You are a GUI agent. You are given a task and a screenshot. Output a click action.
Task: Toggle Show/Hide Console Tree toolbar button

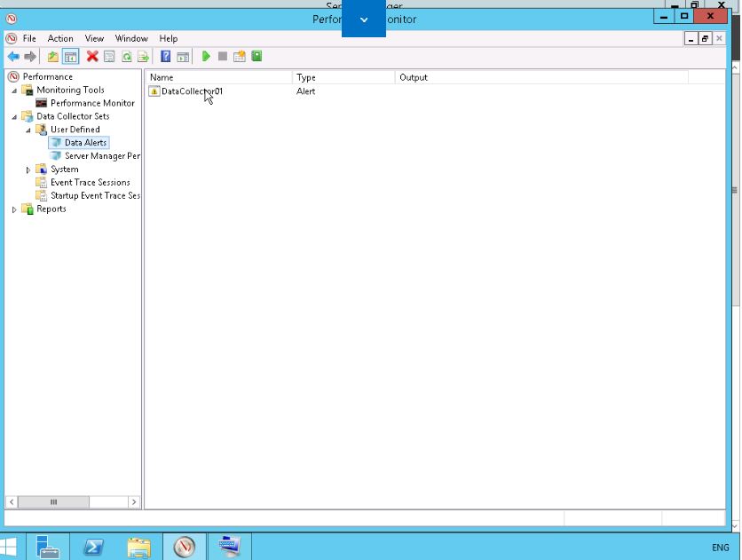point(70,57)
